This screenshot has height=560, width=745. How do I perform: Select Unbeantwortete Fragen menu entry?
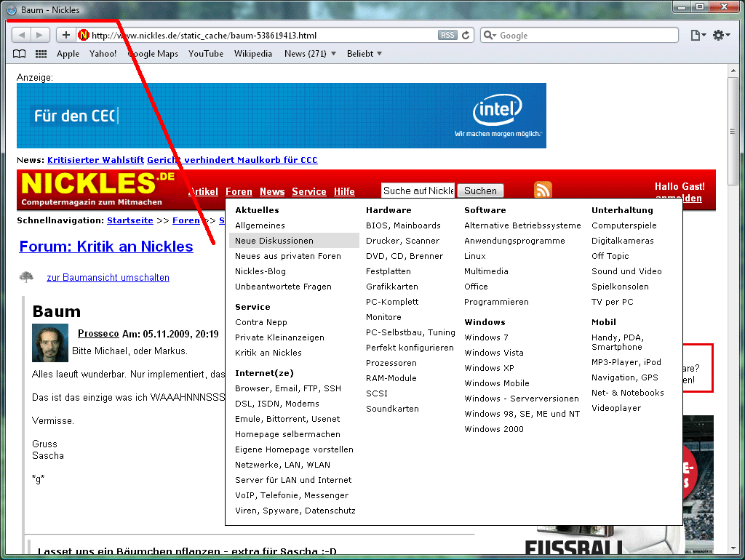click(283, 287)
